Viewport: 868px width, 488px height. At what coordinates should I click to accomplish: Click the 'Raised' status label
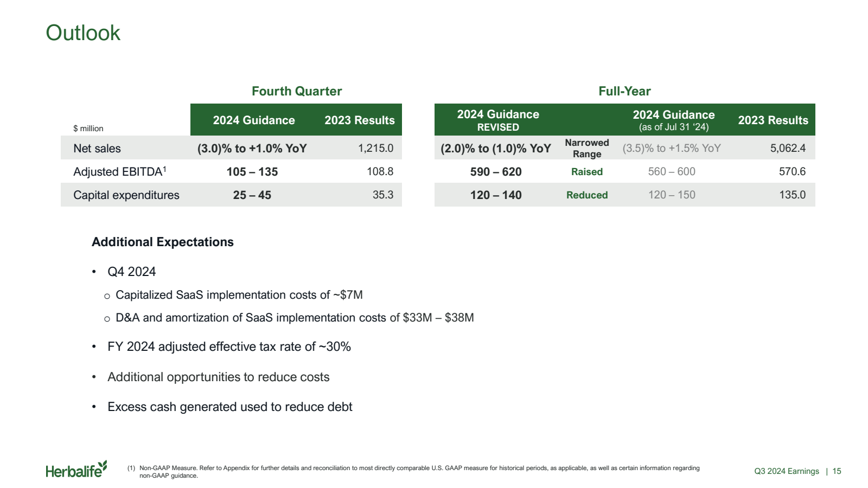point(587,172)
